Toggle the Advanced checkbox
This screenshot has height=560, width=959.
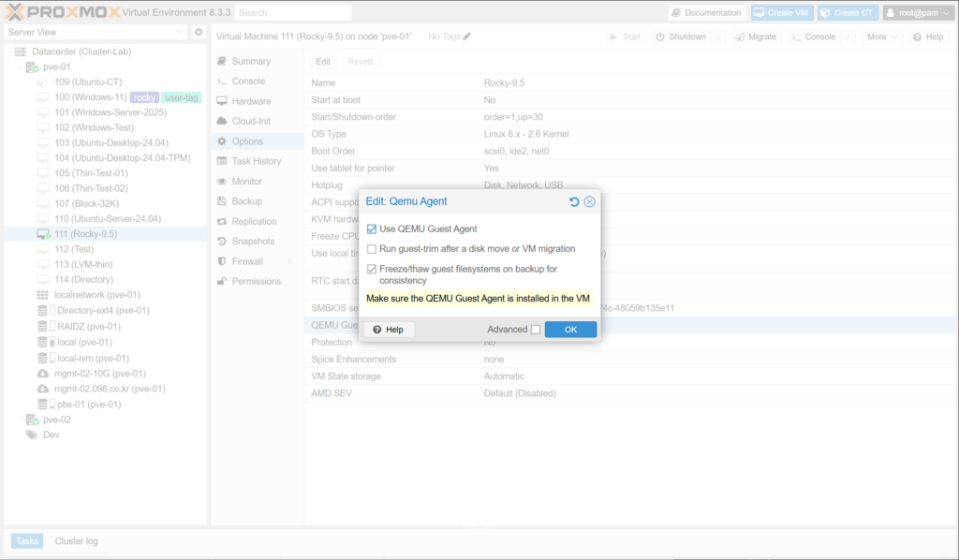pyautogui.click(x=535, y=330)
